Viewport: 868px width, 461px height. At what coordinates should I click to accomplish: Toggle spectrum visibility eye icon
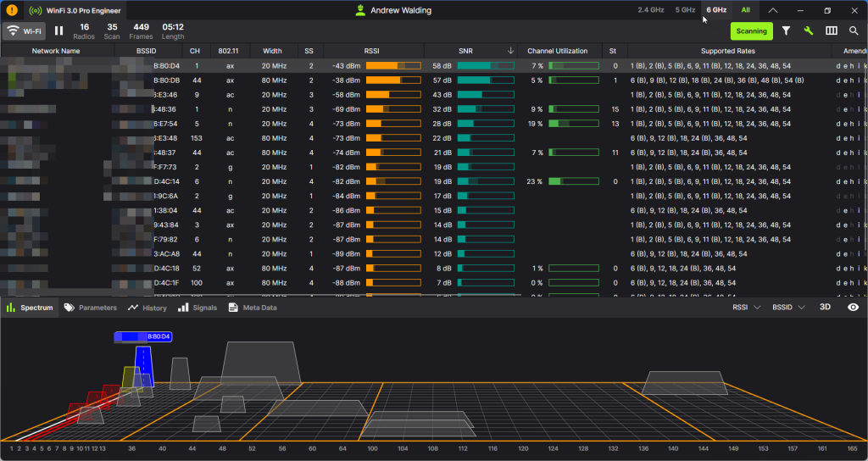tap(853, 308)
